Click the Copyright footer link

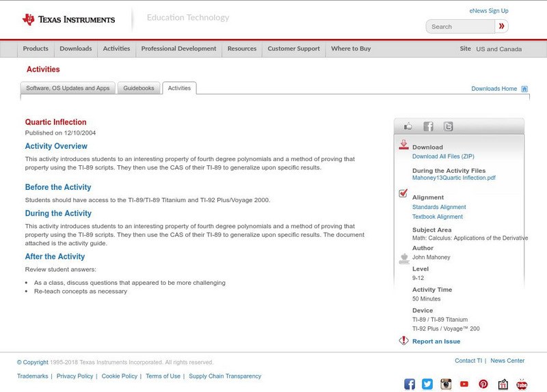[32, 363]
